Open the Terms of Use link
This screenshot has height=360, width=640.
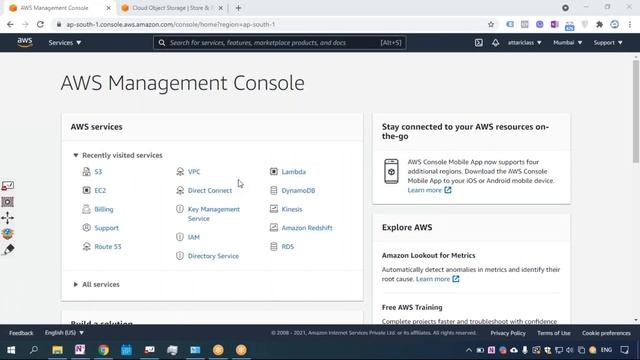[x=553, y=333]
